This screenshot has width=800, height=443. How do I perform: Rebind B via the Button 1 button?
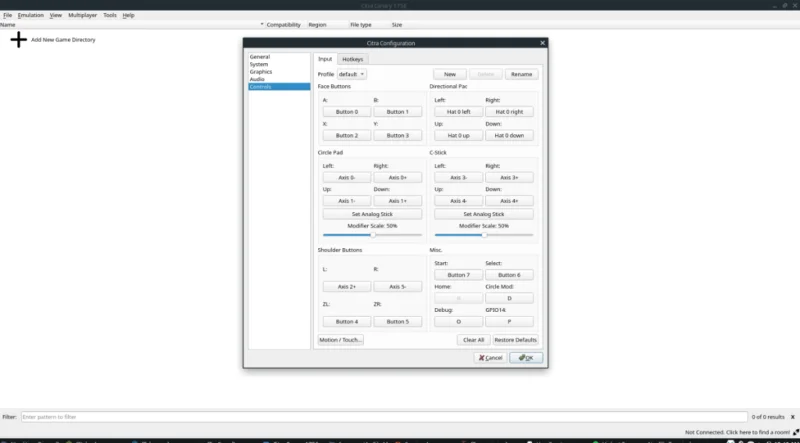point(397,112)
